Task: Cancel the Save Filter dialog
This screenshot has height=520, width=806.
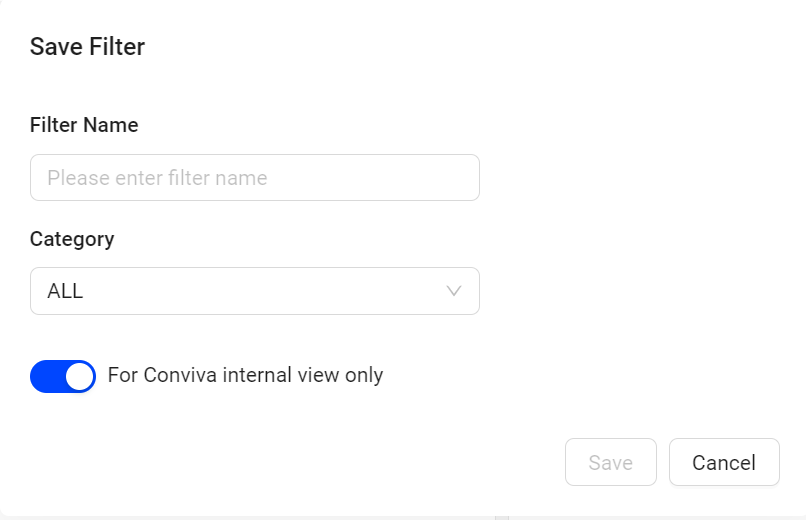Action: [724, 462]
